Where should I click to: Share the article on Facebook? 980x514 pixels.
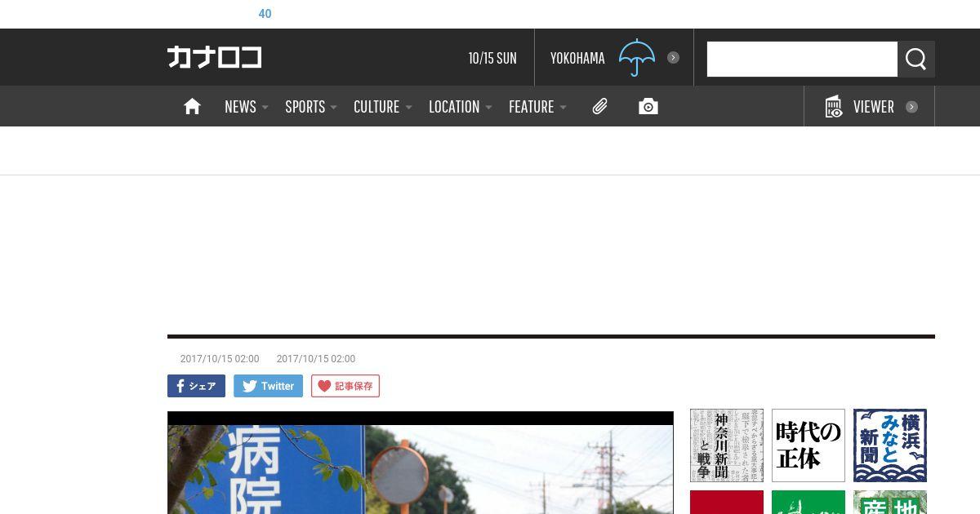196,386
